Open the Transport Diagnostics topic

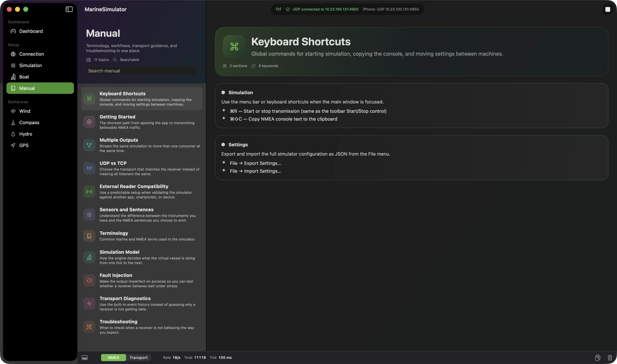coord(142,304)
